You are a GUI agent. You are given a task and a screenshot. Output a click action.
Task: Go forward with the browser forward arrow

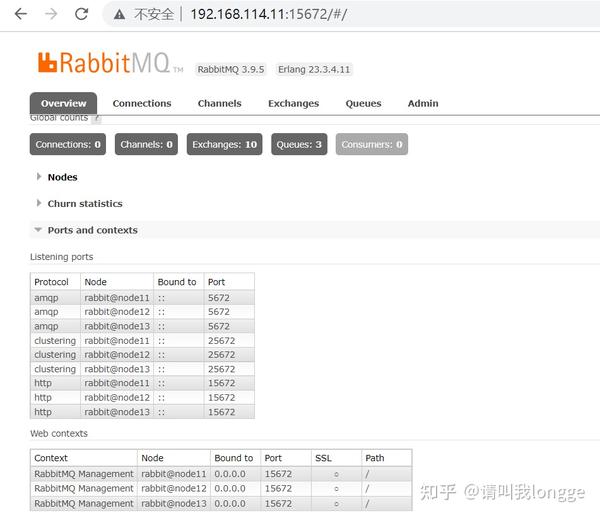pos(51,14)
